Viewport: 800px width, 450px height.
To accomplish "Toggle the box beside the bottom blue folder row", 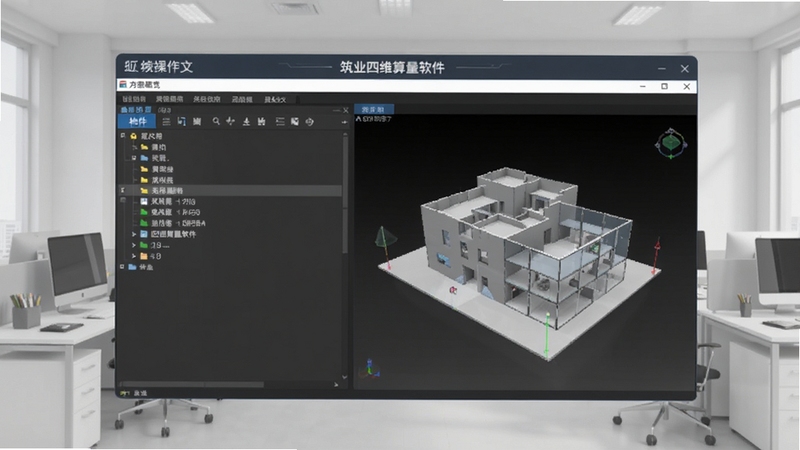I will 122,267.
